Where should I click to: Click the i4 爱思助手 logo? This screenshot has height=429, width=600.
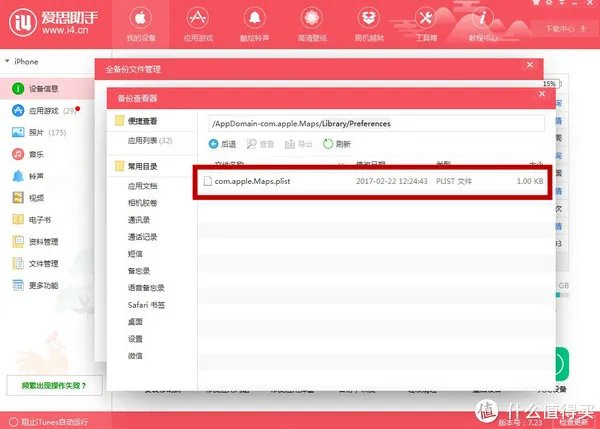[x=54, y=22]
